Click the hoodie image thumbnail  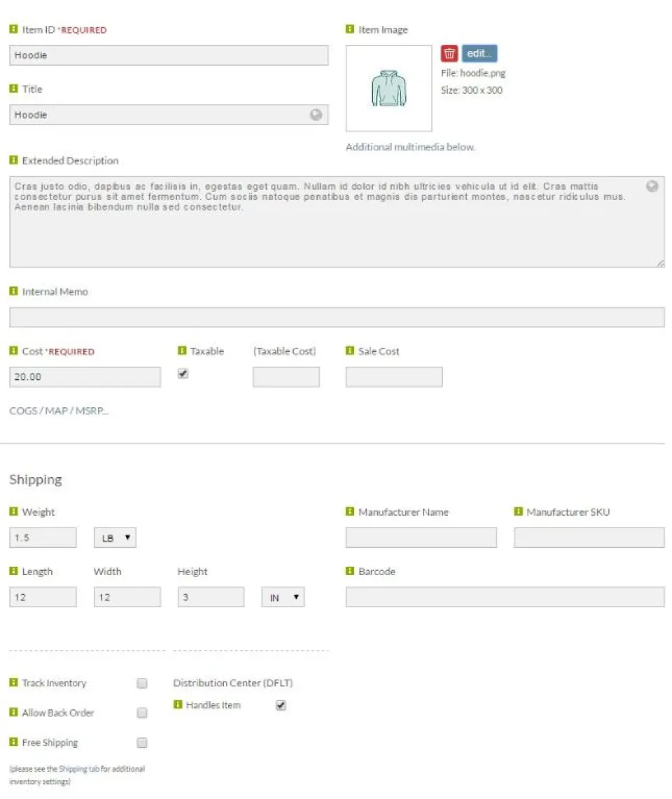pyautogui.click(x=388, y=88)
